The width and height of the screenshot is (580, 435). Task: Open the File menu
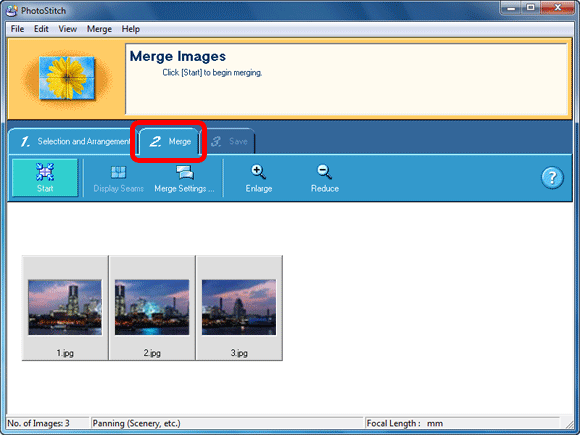coord(17,29)
